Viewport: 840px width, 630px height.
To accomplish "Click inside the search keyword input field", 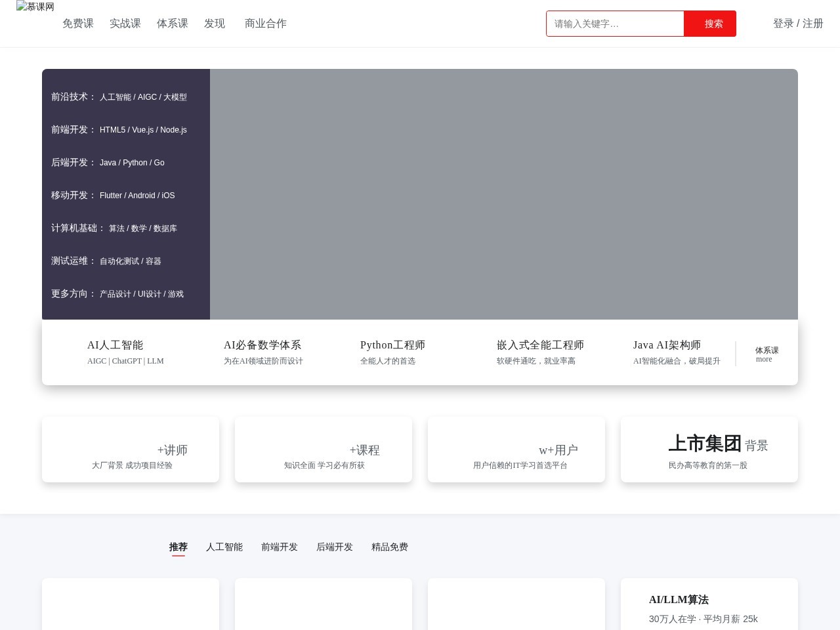I will 615,24.
